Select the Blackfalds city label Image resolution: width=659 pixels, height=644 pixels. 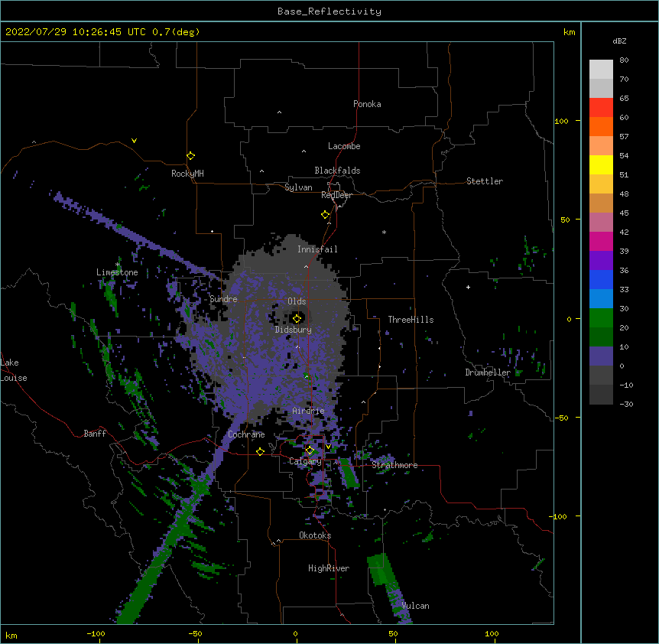click(337, 171)
